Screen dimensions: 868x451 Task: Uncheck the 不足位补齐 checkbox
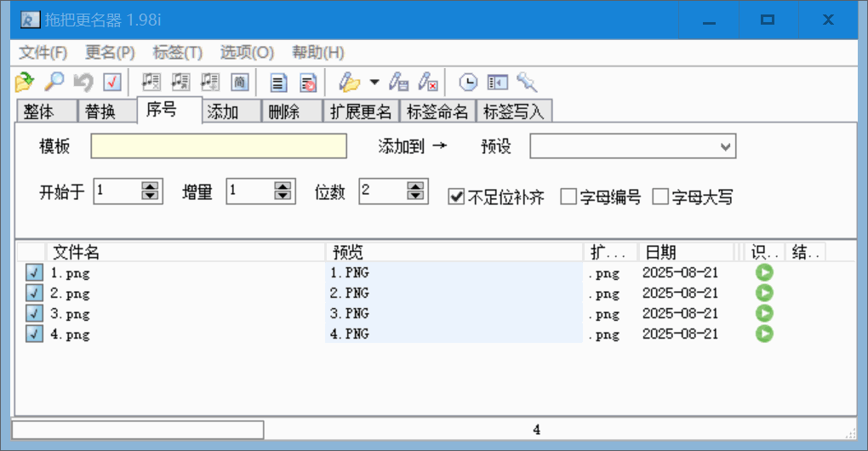456,197
